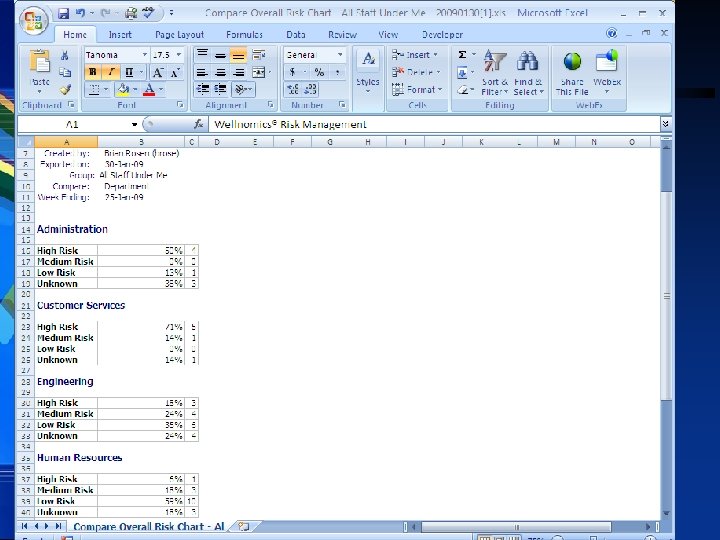720x540 pixels.
Task: Switch to the Developer tab
Action: [442, 34]
